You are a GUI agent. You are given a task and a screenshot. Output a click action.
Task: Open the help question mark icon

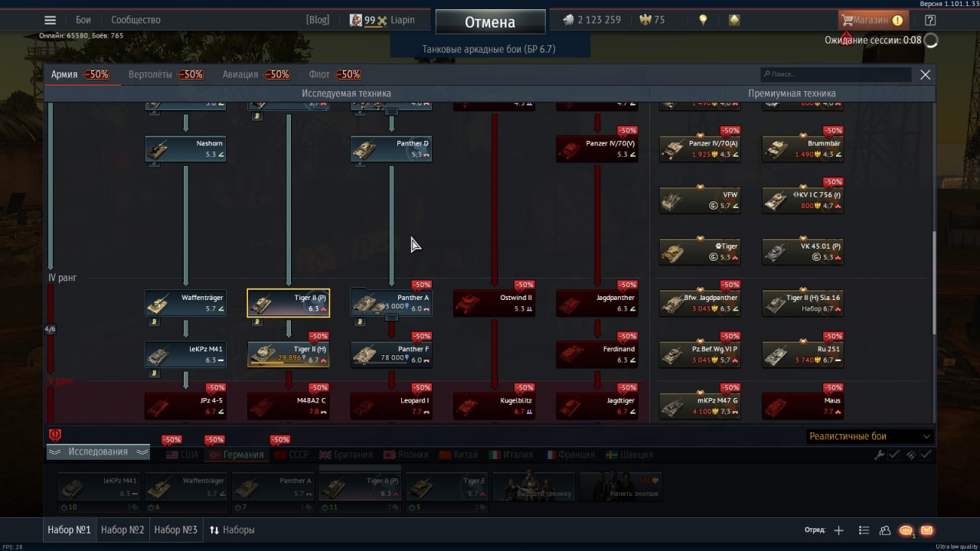tap(930, 21)
